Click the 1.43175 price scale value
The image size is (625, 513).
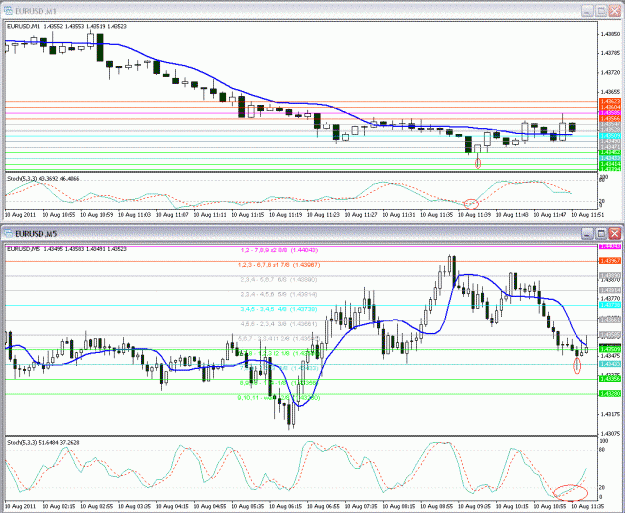pyautogui.click(x=610, y=414)
